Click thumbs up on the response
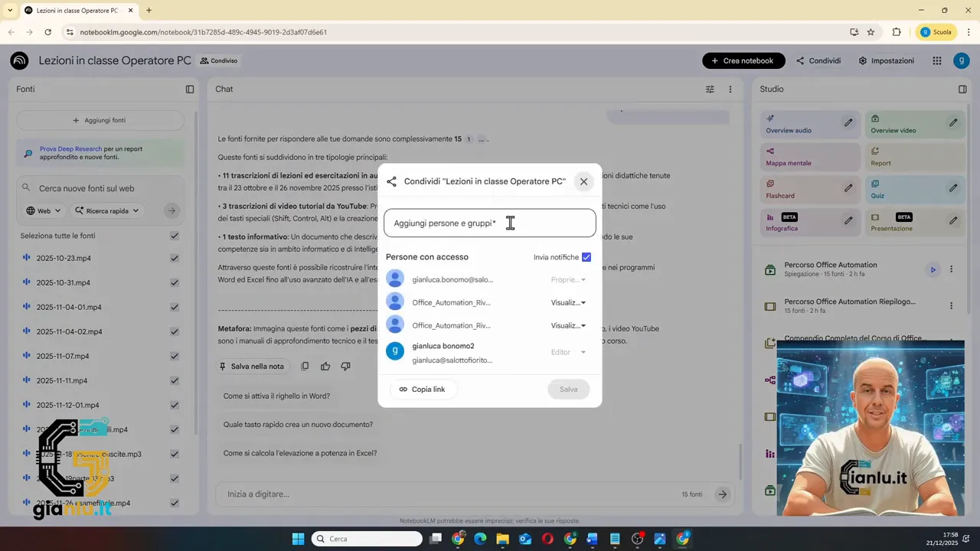980x551 pixels. [325, 367]
